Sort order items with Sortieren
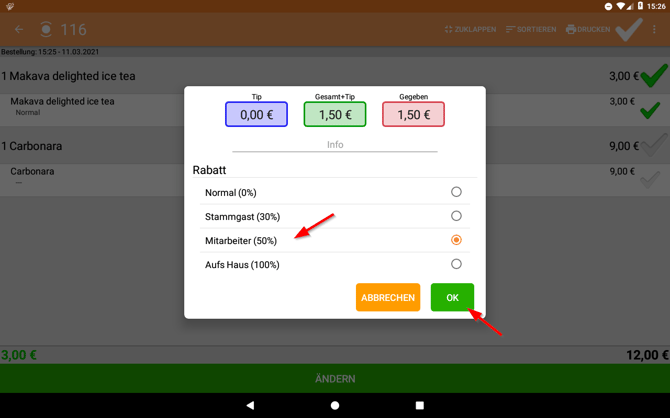Viewport: 670px width, 418px height. 531,30
